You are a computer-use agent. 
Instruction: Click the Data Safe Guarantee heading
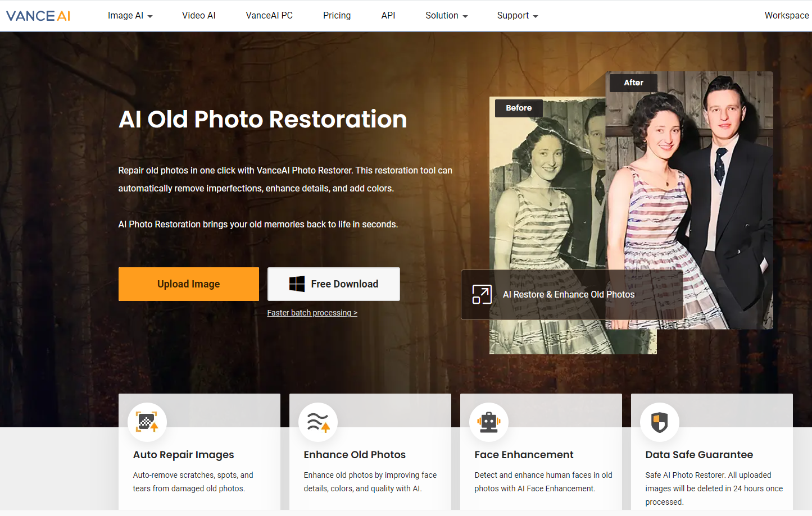pos(699,455)
